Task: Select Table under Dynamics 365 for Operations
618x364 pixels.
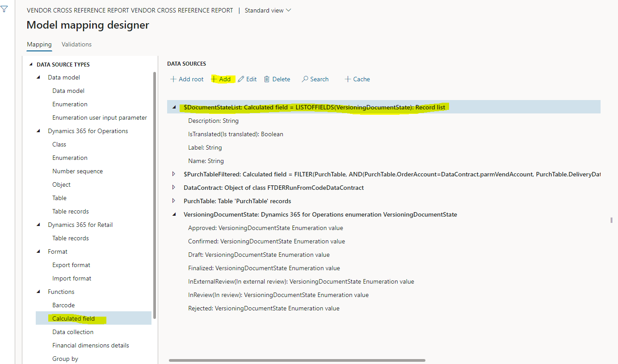Action: [x=59, y=197]
